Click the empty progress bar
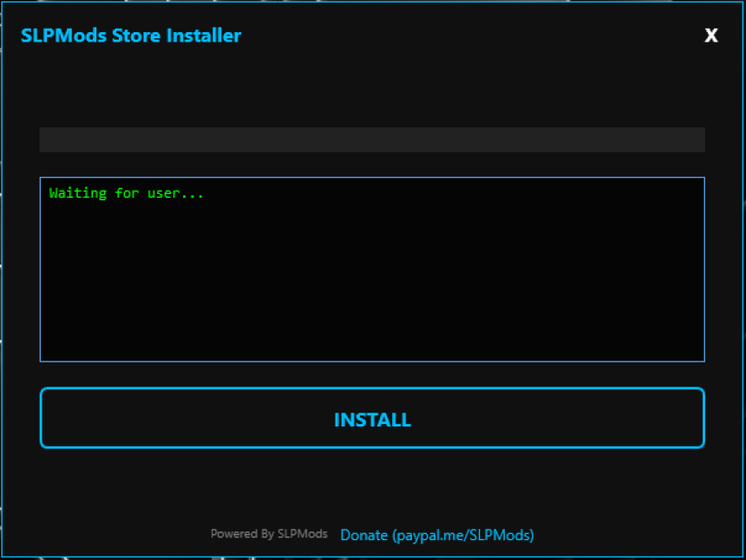746x560 pixels. pyautogui.click(x=372, y=139)
